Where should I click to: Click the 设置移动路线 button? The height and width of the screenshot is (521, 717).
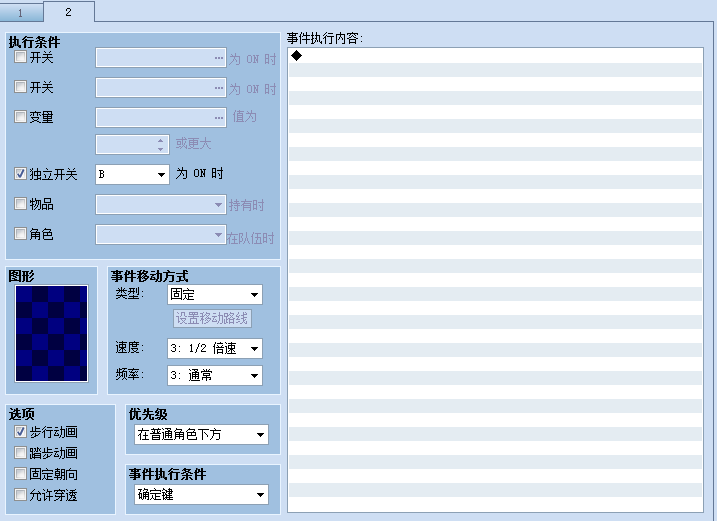point(212,318)
